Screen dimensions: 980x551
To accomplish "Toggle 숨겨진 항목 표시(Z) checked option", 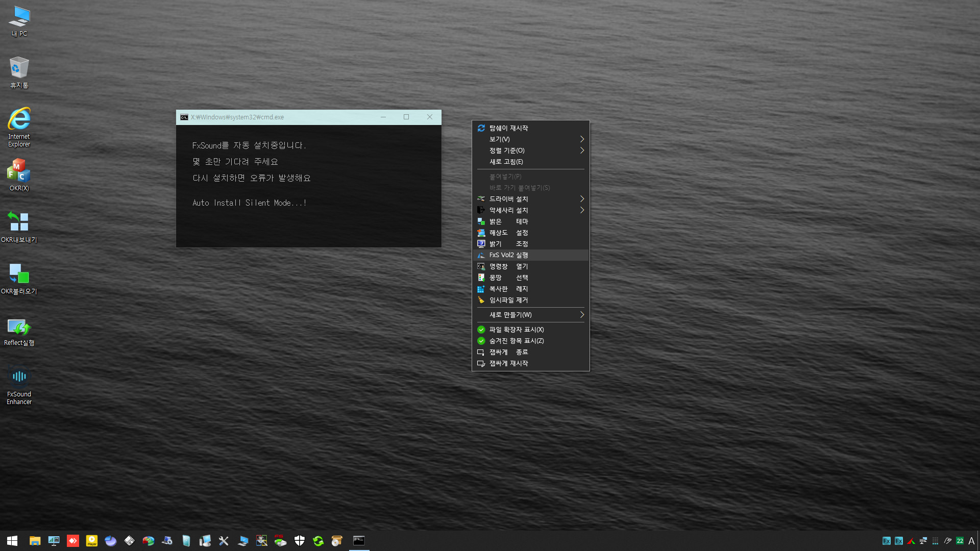I will tap(531, 341).
